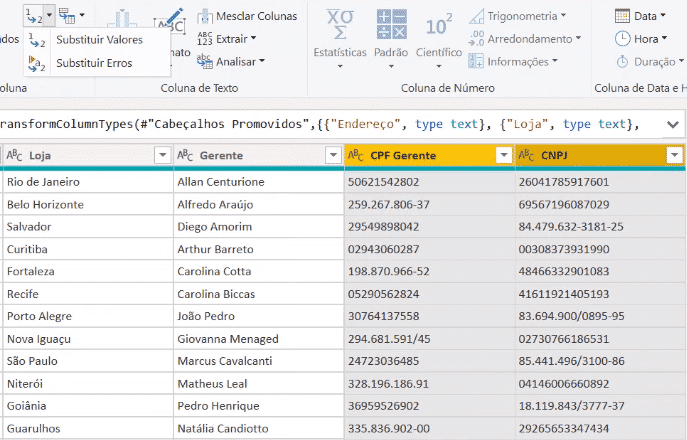
Task: Click the Nova Iguaçu cell
Action: pos(88,339)
